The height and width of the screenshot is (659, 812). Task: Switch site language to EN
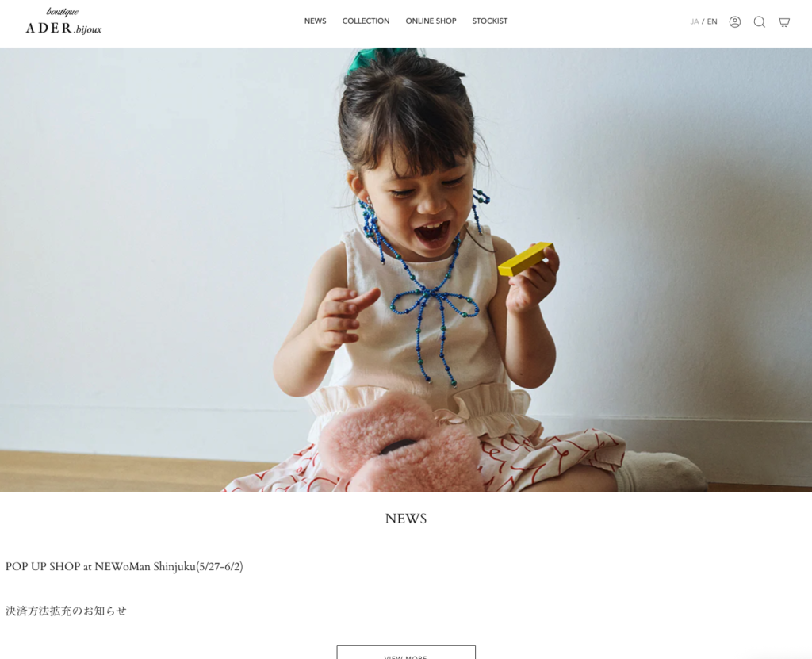point(712,21)
